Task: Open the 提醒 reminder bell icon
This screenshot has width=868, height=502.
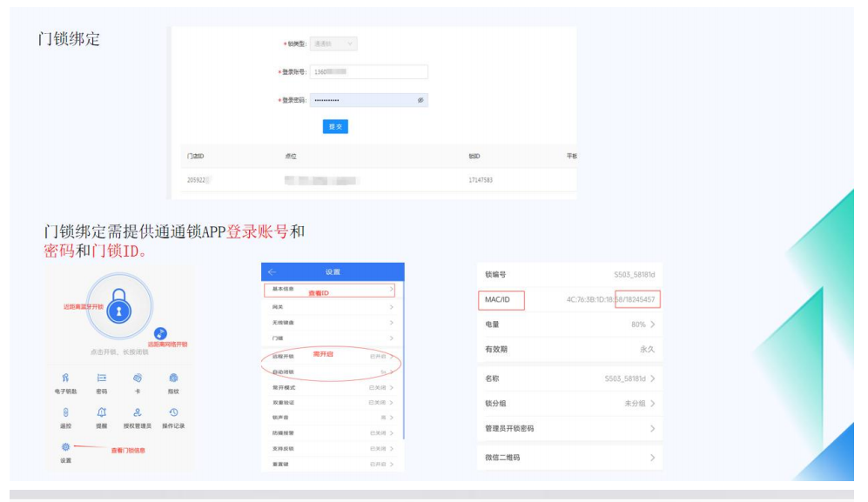Action: point(102,412)
